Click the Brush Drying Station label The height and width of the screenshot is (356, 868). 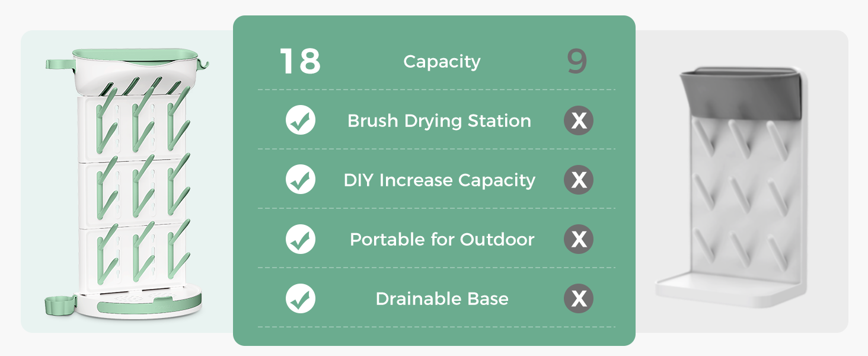[x=439, y=121]
